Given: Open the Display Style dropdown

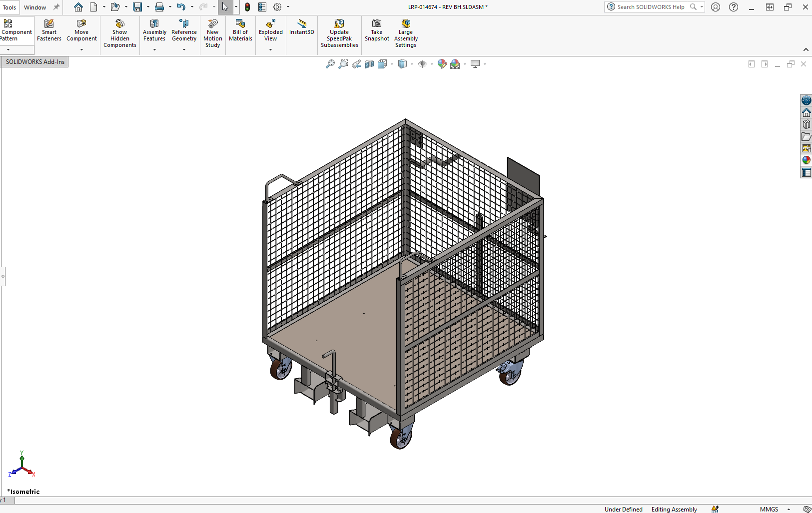Looking at the screenshot, I should [x=411, y=64].
